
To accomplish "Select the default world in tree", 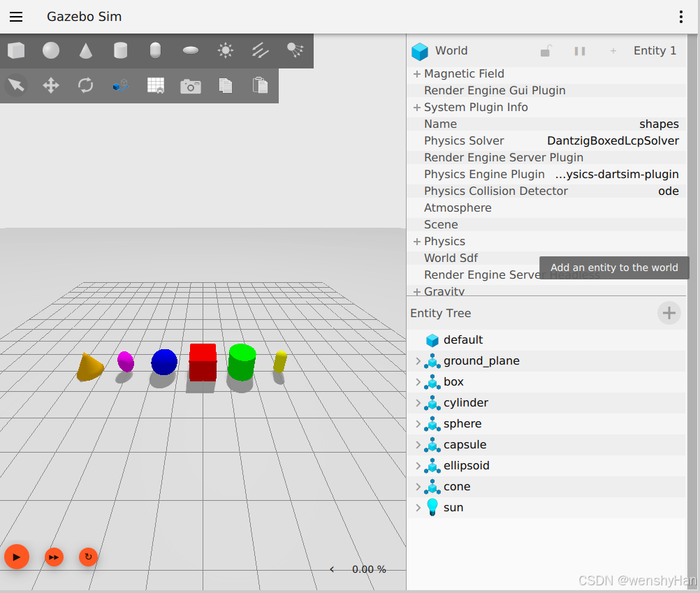I will coord(548,340).
